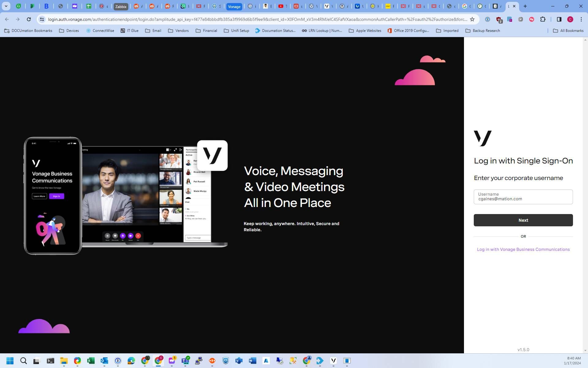Reload the Vonage login page
The height and width of the screenshot is (368, 588).
click(x=29, y=19)
